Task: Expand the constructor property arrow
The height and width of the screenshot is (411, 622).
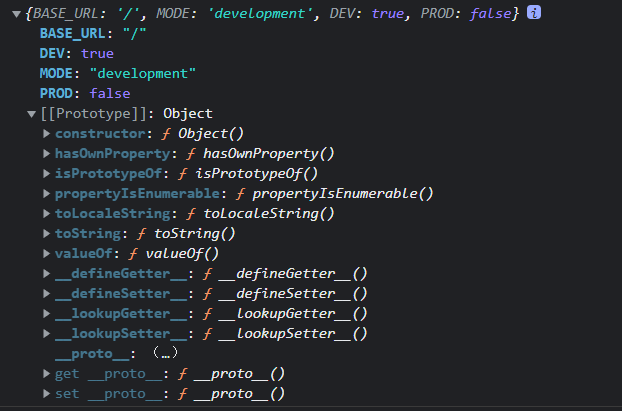Action: (x=47, y=134)
